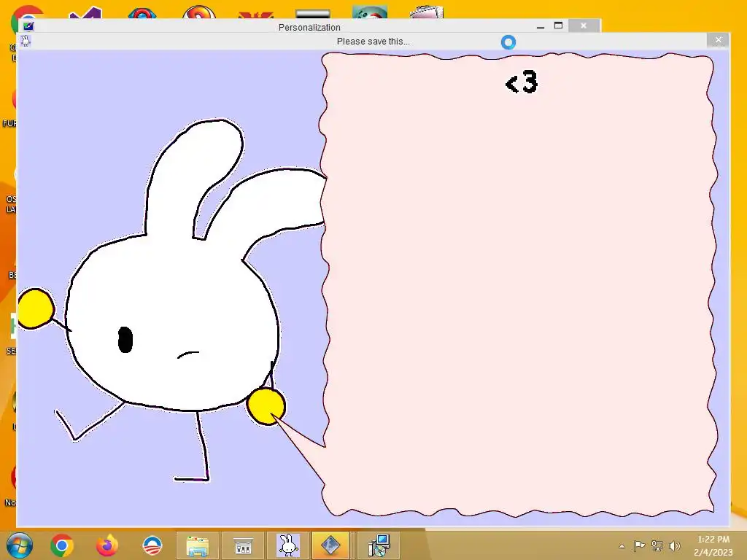Close the 'Please save this...' window
This screenshot has width=747, height=560.
(719, 41)
